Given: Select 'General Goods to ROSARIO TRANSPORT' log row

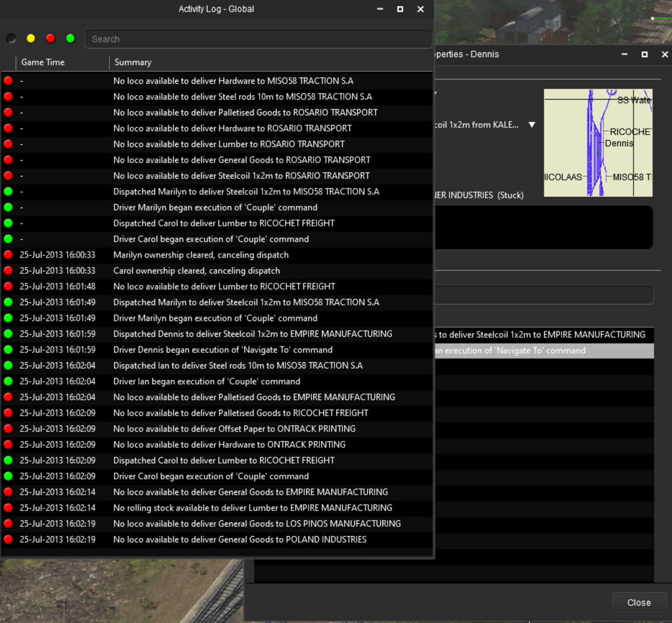Looking at the screenshot, I should coord(217,160).
